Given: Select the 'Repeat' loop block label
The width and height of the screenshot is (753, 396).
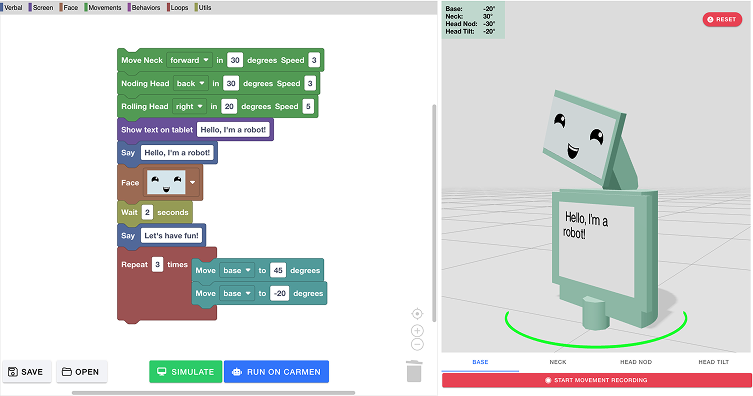Looking at the screenshot, I should 134,264.
